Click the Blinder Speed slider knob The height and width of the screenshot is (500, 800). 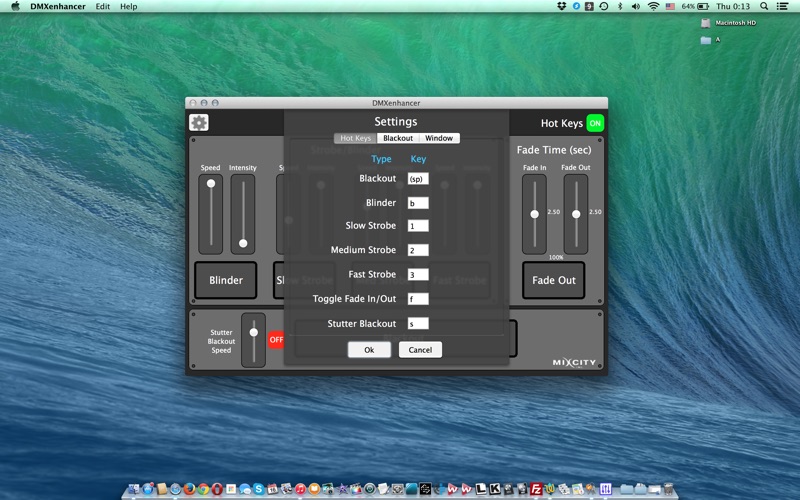click(x=211, y=183)
